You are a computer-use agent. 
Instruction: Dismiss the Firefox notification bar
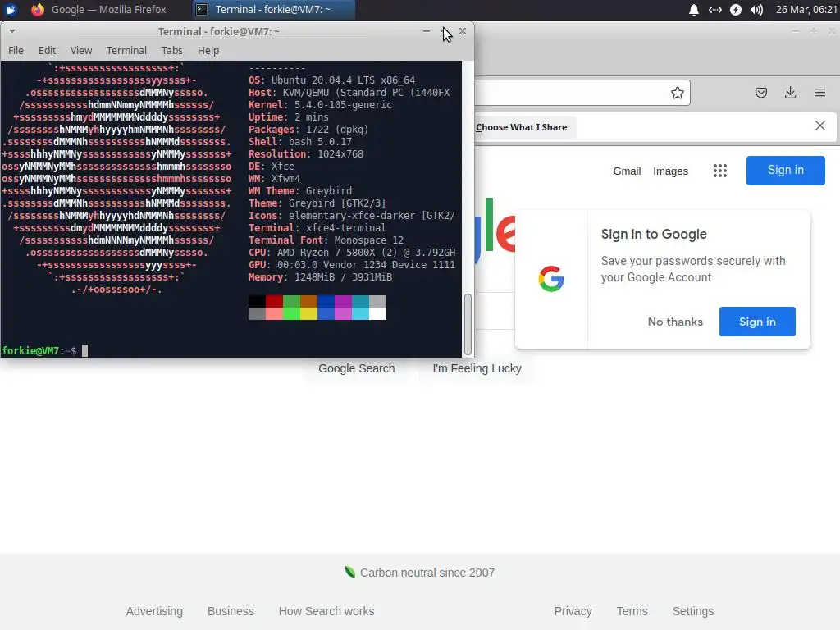point(820,126)
